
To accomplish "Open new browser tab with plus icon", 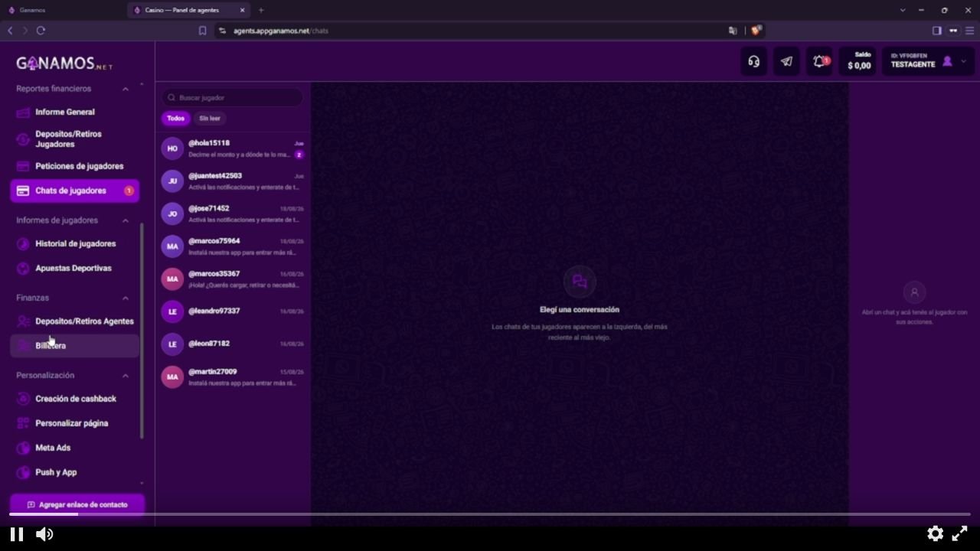I will click(x=261, y=10).
